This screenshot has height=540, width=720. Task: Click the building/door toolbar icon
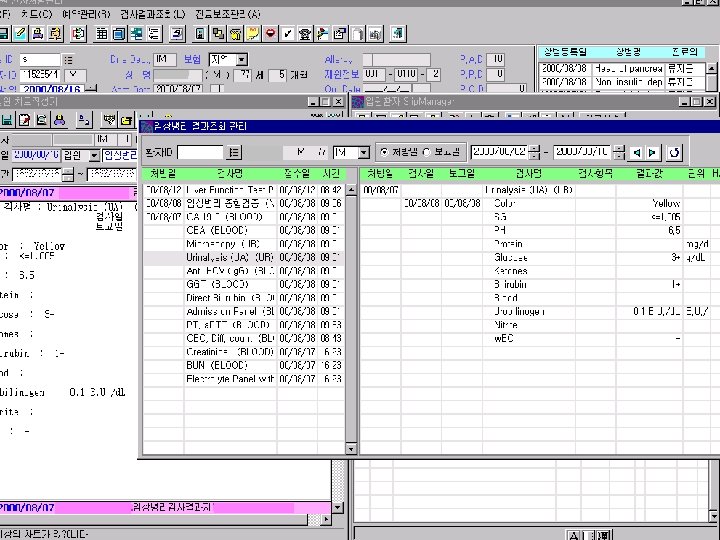point(200,34)
